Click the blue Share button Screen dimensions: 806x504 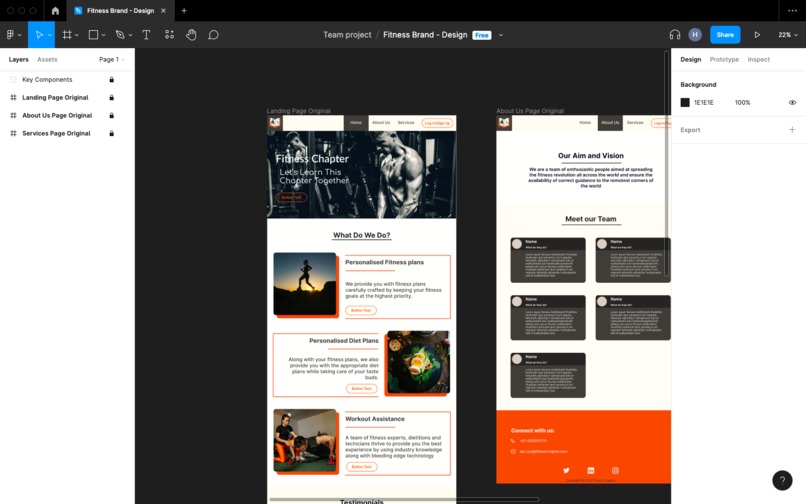pos(725,34)
